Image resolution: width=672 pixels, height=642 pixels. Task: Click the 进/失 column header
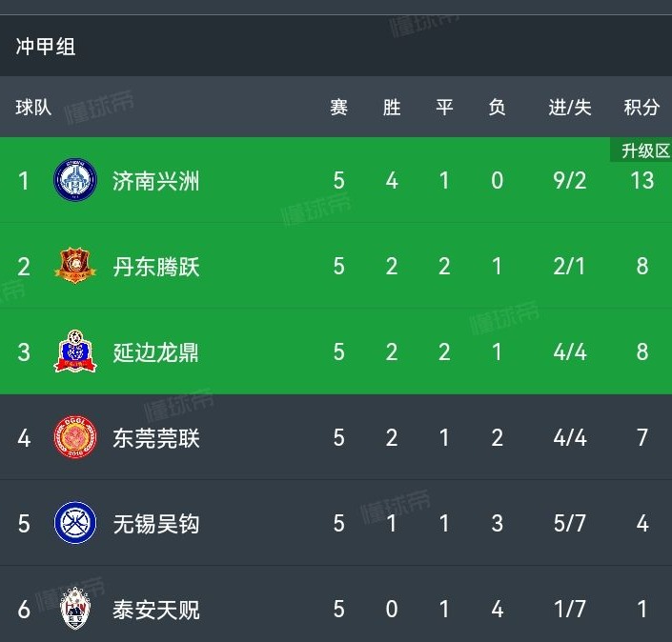tap(570, 107)
